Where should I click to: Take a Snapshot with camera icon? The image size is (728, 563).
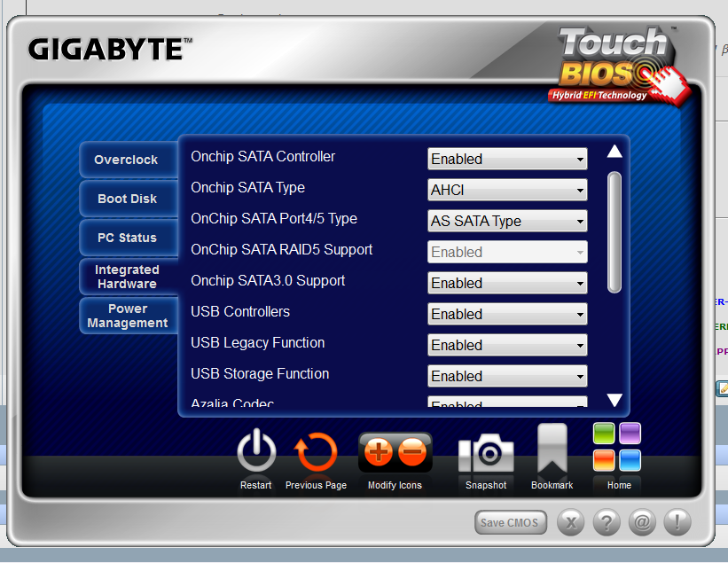(x=486, y=453)
